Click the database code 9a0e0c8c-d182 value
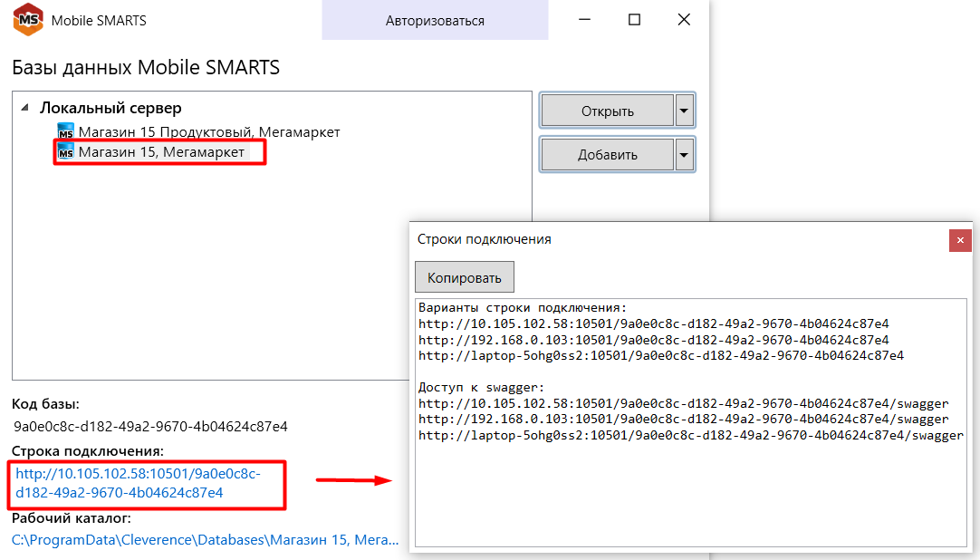The height and width of the screenshot is (560, 980). 150,426
